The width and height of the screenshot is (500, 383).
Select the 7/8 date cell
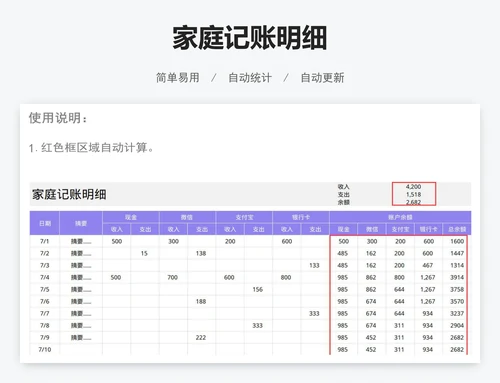point(44,325)
